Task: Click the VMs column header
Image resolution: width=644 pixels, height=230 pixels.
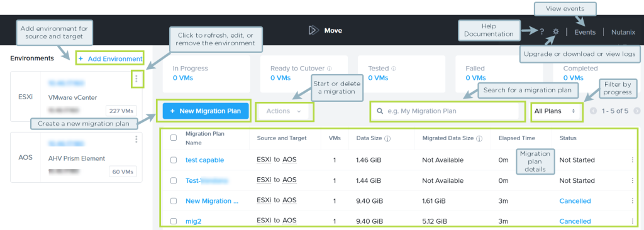Action: [x=334, y=138]
